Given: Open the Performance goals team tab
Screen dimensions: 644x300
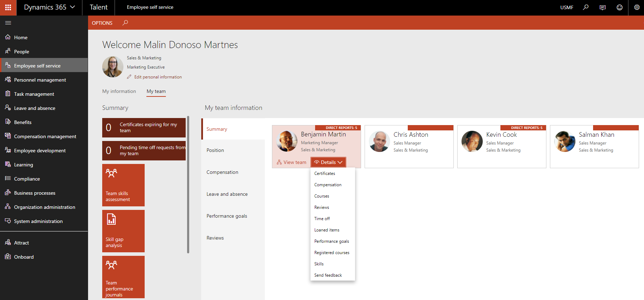Looking at the screenshot, I should 233,216.
